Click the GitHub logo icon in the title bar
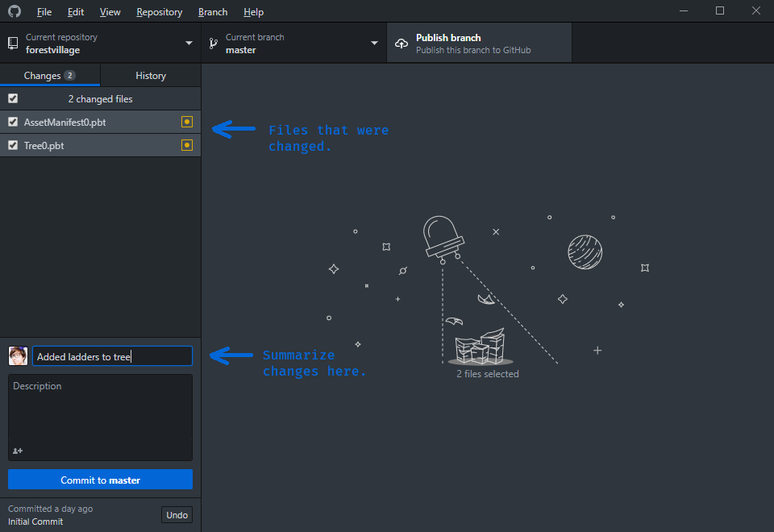Image resolution: width=774 pixels, height=532 pixels. pyautogui.click(x=15, y=12)
